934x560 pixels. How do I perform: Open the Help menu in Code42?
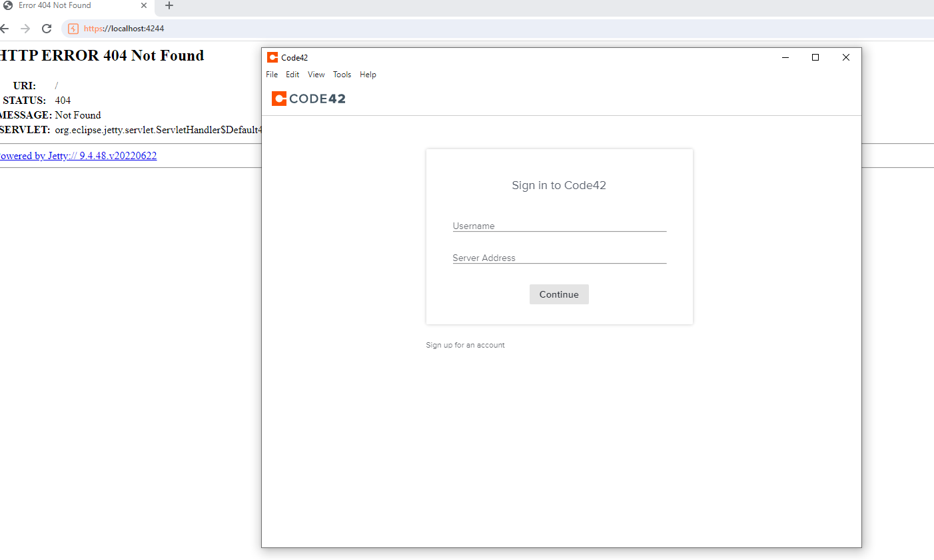click(x=368, y=75)
